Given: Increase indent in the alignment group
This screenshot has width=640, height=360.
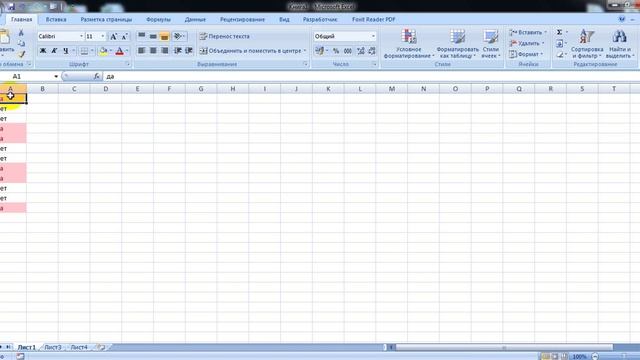Looking at the screenshot, I should point(189,51).
